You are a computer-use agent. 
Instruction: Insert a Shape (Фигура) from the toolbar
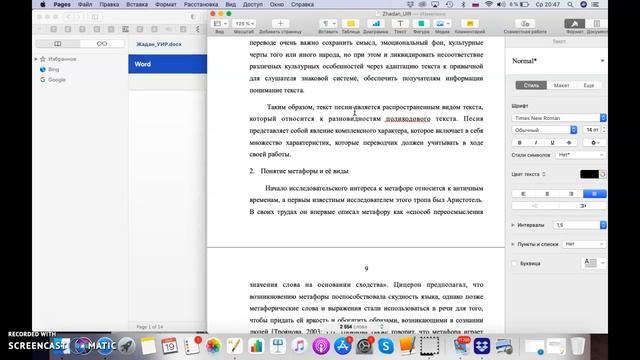(421, 24)
